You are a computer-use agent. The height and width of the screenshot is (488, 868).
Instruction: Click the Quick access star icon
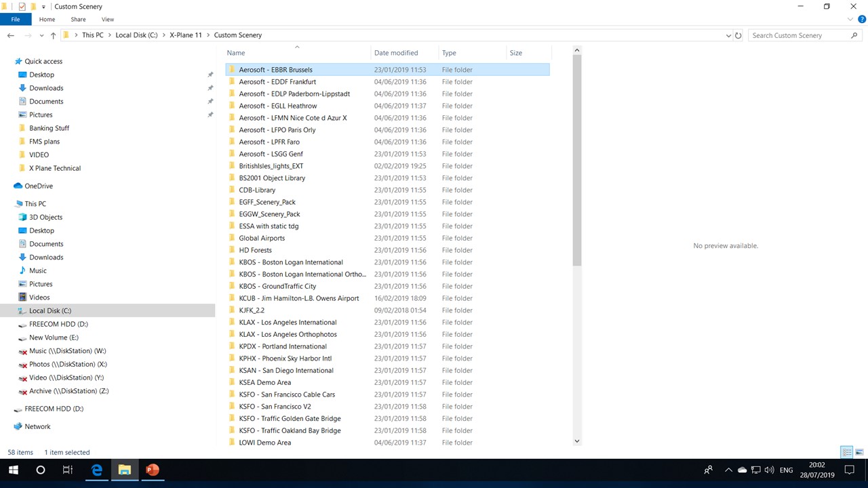coord(18,61)
